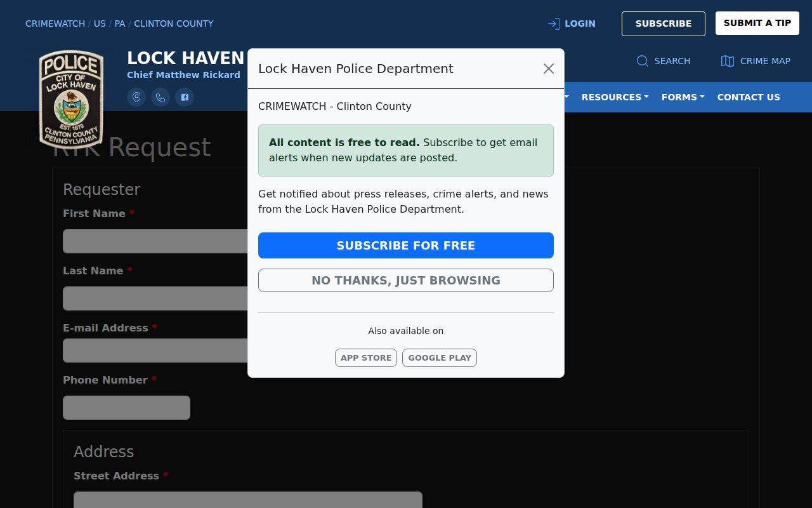Click the search magnifier icon

643,61
